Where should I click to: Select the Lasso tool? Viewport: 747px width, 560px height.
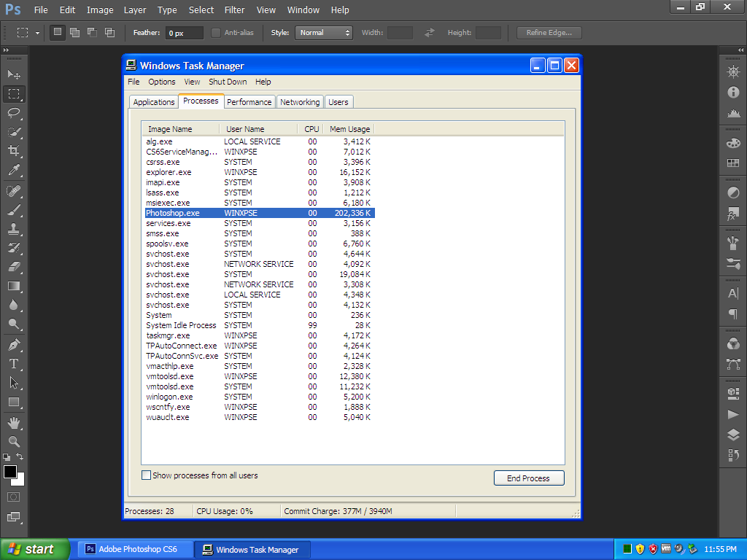point(14,113)
